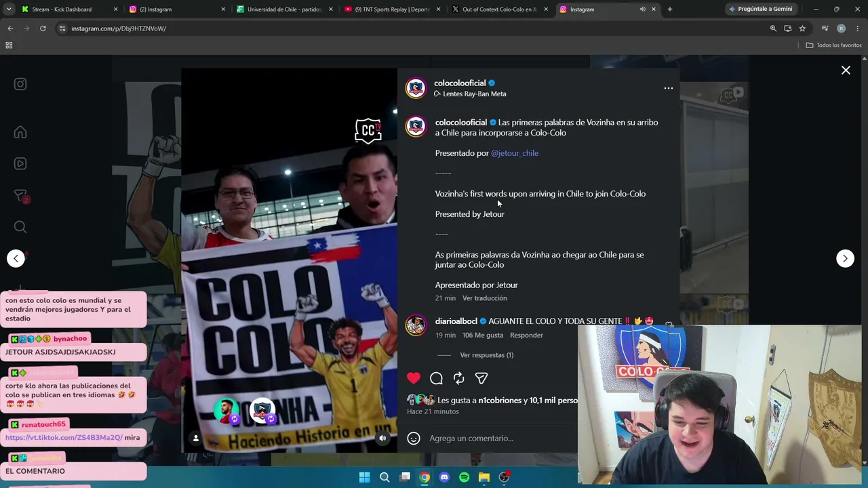This screenshot has width=868, height=488.
Task: Open the @jetour_chile mention link
Action: 515,153
